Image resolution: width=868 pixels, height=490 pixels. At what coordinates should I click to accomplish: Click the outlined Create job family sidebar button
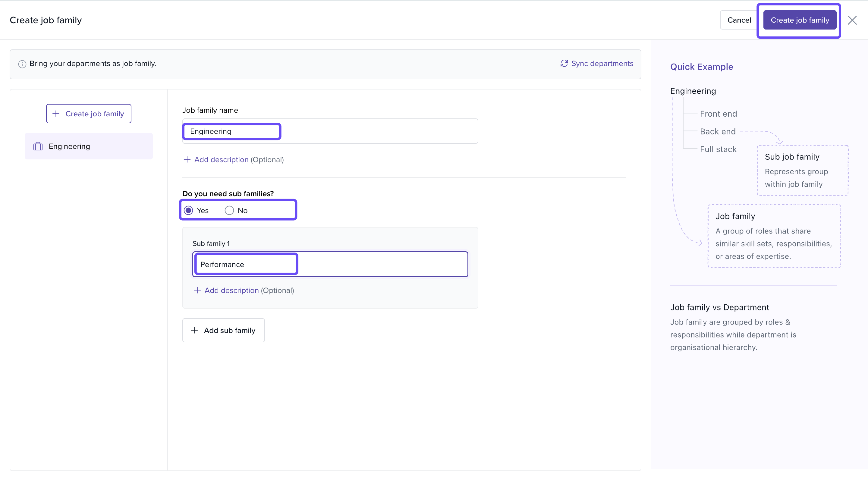click(89, 114)
